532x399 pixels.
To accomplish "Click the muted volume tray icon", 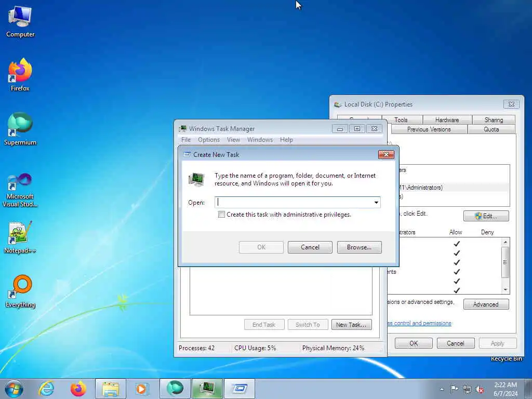I will [x=480, y=389].
